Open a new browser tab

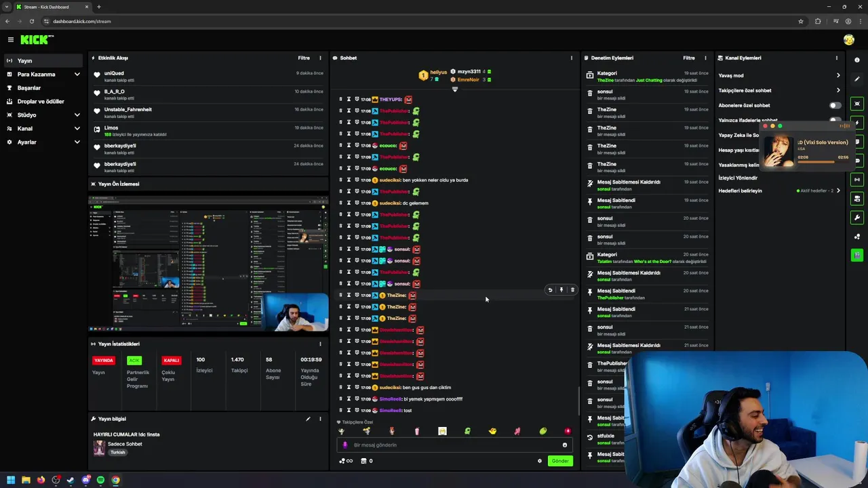(x=99, y=7)
